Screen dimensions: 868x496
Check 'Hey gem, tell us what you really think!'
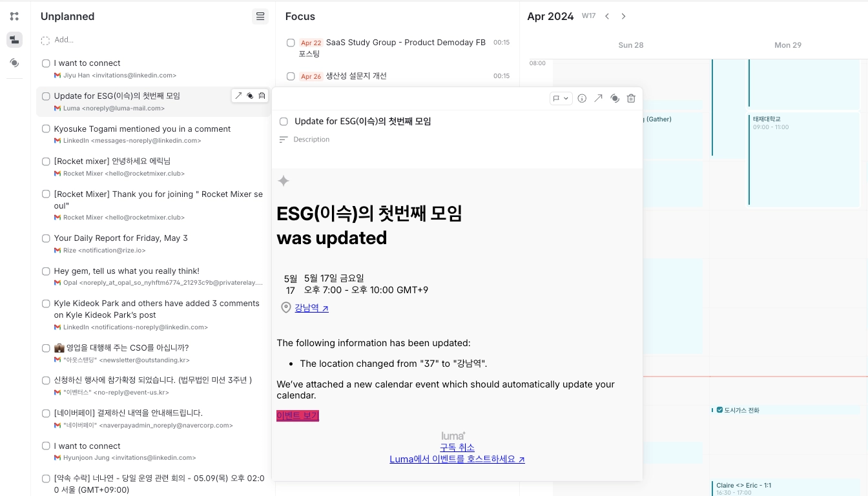46,271
